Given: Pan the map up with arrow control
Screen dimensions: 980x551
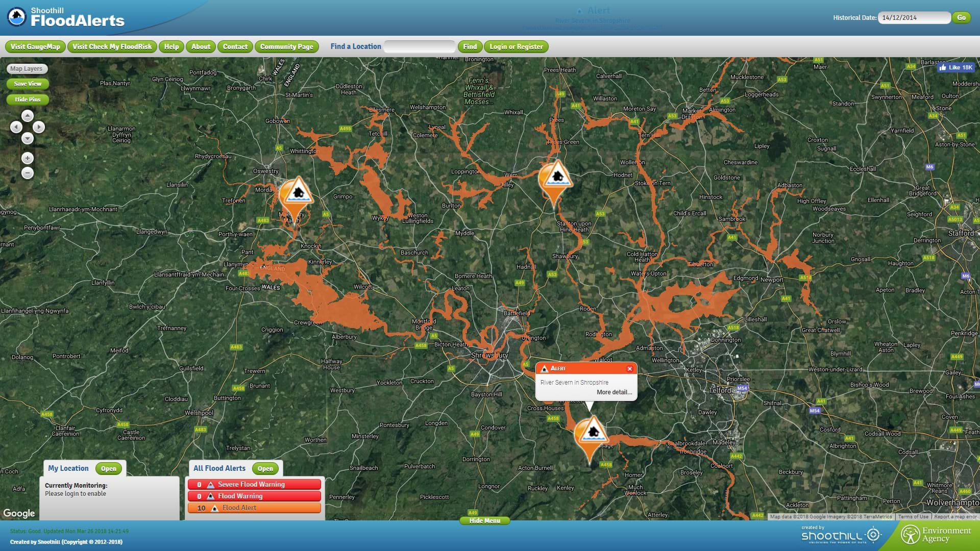Looking at the screenshot, I should click(x=28, y=116).
